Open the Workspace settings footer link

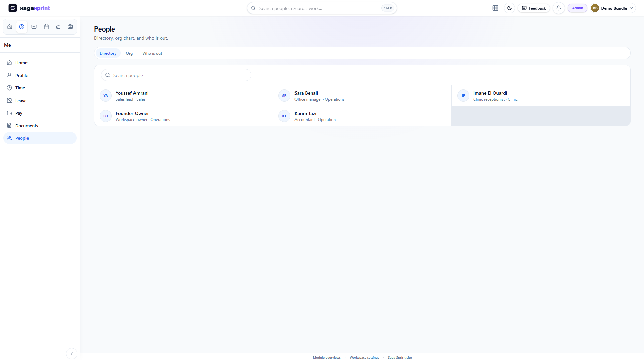point(364,358)
